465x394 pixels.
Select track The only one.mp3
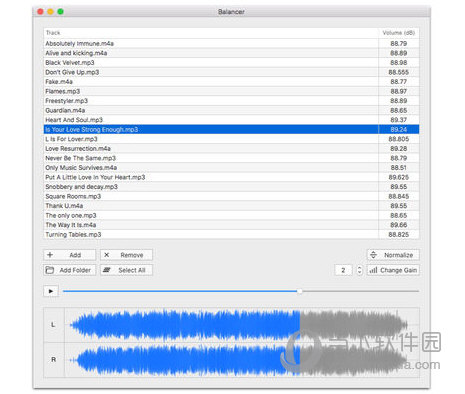[231, 215]
